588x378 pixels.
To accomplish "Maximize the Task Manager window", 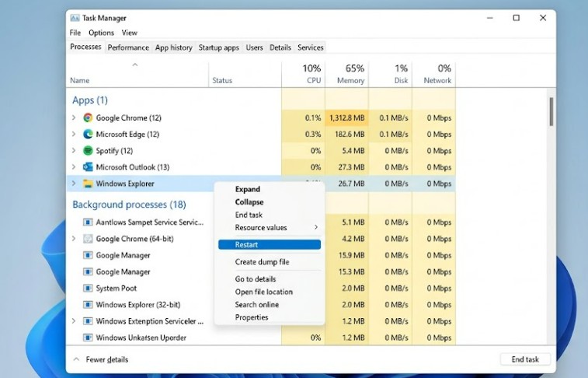I will (x=517, y=18).
